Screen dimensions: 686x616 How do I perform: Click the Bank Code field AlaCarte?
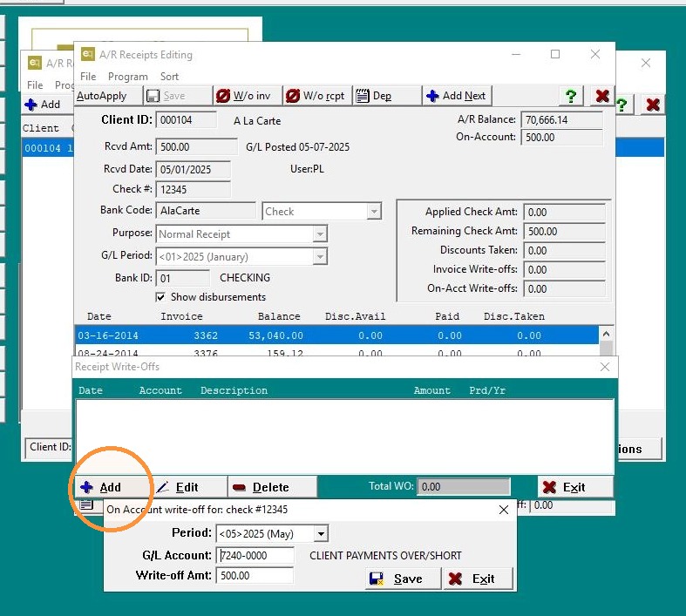(x=206, y=211)
